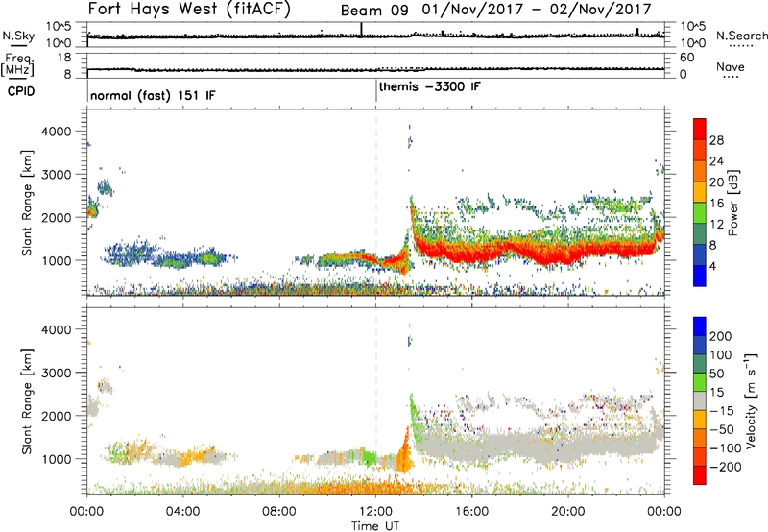Click the "200" tick on Velocity colorbar
This screenshot has width=768, height=532.
pyautogui.click(x=721, y=336)
